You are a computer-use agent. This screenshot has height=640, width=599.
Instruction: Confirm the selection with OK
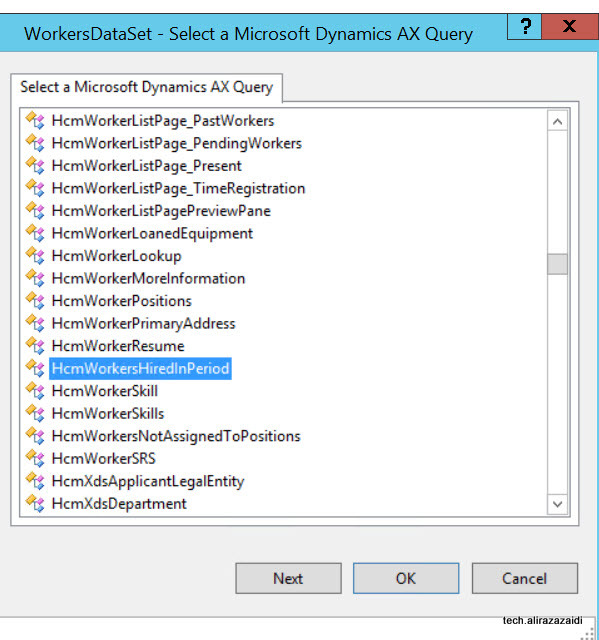[x=406, y=578]
